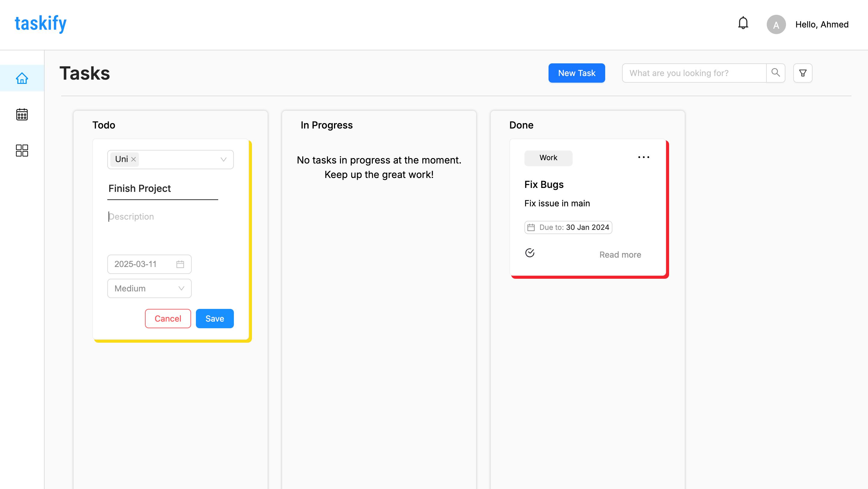The image size is (868, 489).
Task: Open the Medium priority dropdown
Action: click(149, 288)
